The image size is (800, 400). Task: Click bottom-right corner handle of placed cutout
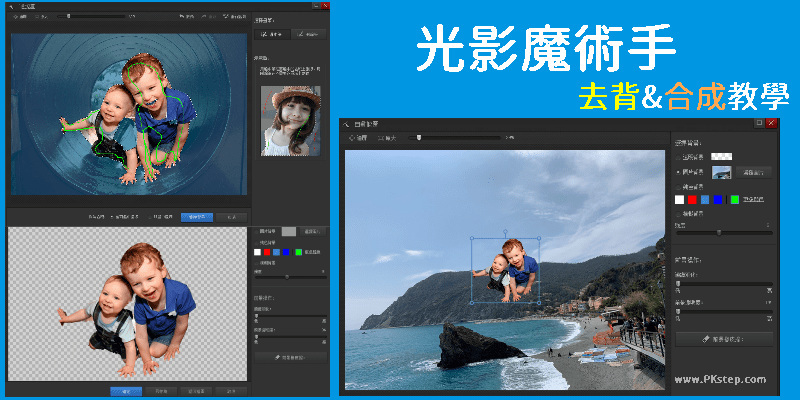[x=539, y=303]
